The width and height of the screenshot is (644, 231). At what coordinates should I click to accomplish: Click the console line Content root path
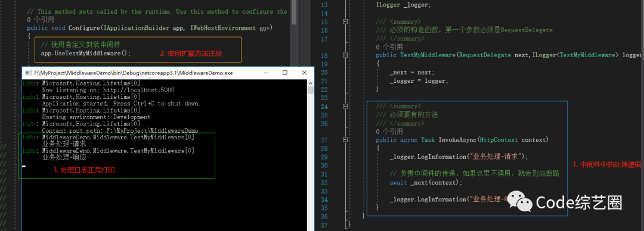(120, 131)
